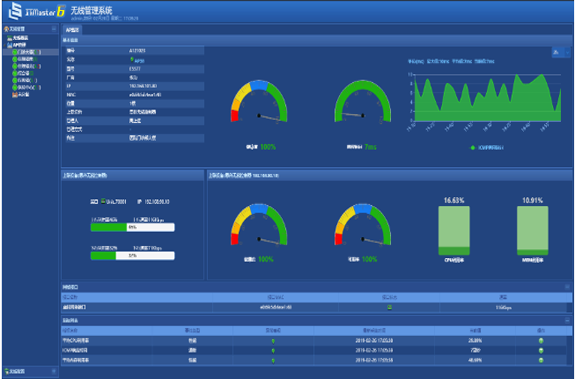
Task: Collapse the network interface table panel
Action: (567, 287)
